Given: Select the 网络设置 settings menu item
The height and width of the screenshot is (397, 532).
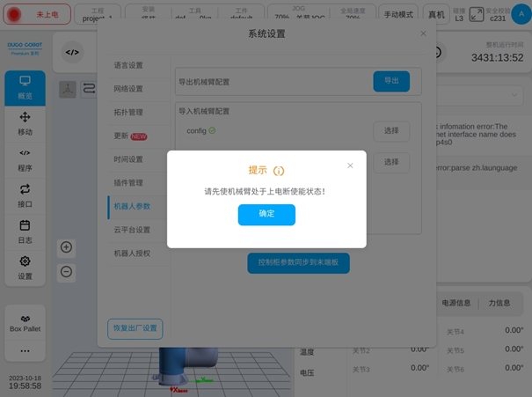Looking at the screenshot, I should 128,89.
